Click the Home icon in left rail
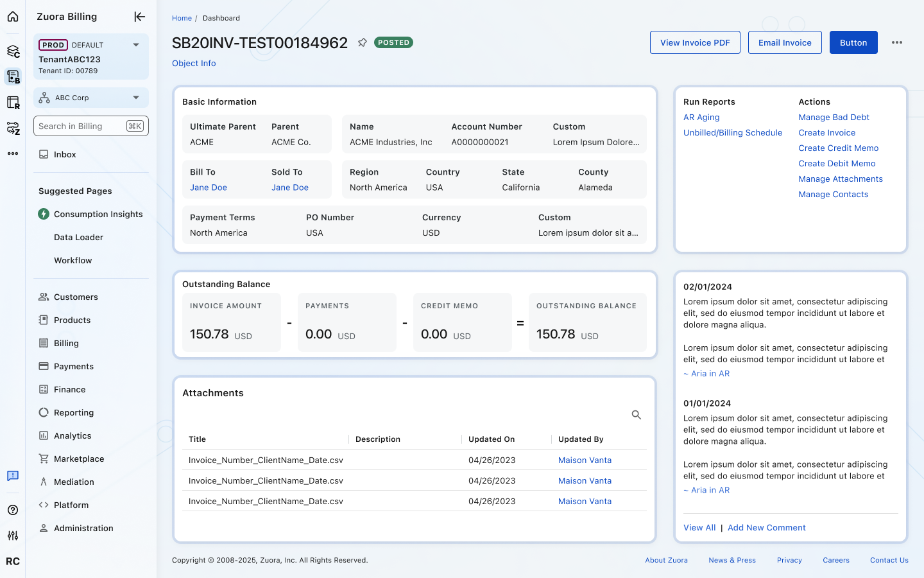Screen dimensions: 924x578 (13, 17)
